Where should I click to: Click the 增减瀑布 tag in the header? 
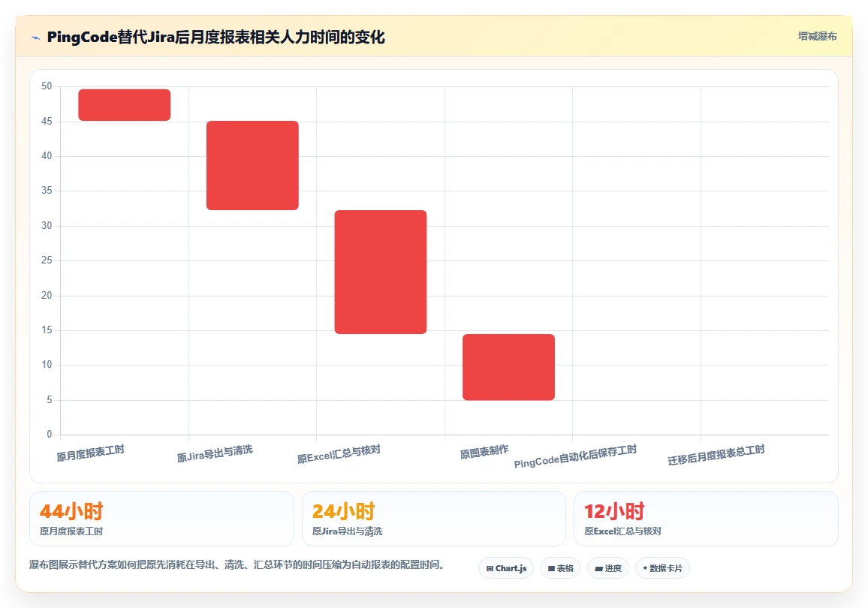click(817, 37)
